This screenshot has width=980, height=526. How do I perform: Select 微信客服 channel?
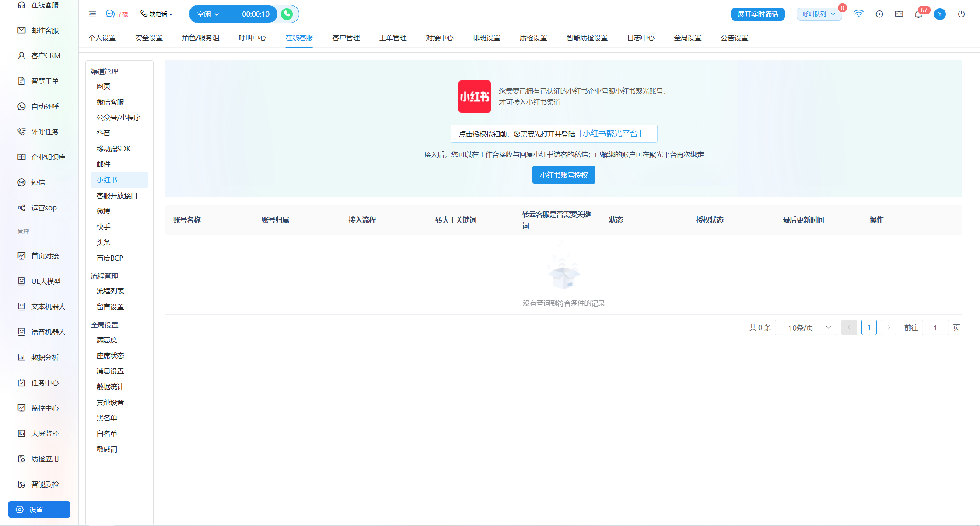pos(110,102)
